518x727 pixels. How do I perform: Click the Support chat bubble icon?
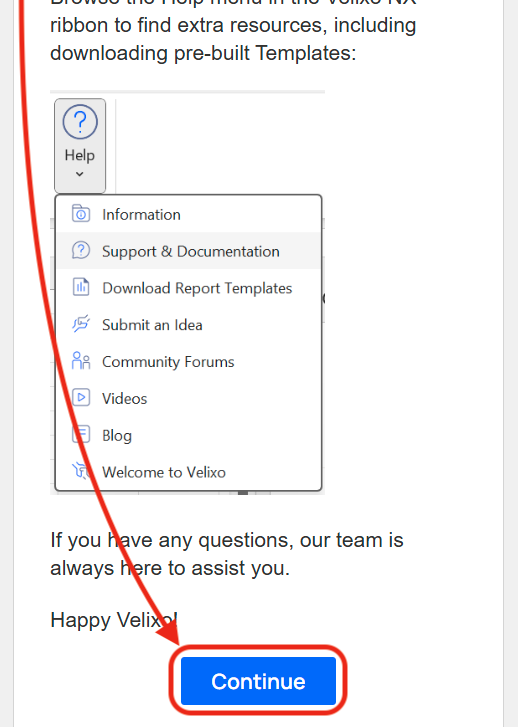click(x=81, y=250)
